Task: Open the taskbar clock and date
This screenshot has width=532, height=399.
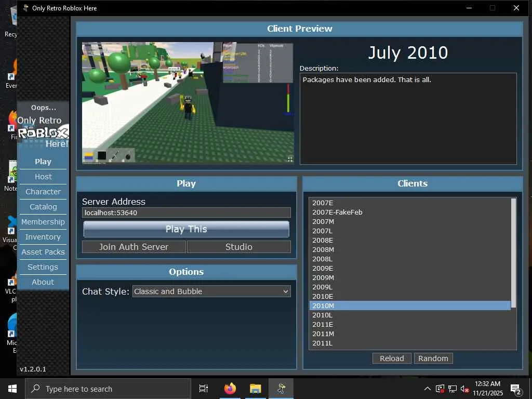Action: click(x=487, y=389)
